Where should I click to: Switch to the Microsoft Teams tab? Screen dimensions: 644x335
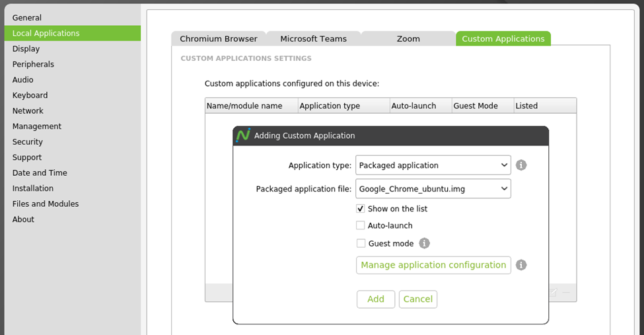pos(313,38)
